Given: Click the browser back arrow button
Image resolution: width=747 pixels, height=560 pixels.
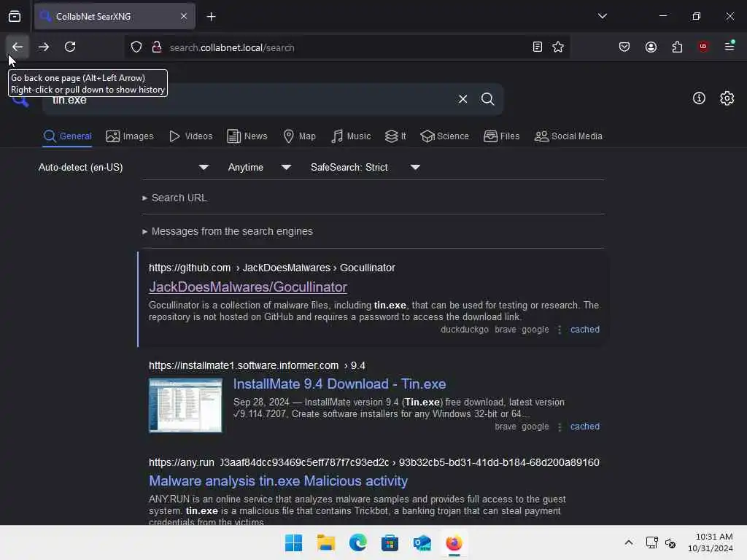Looking at the screenshot, I should pyautogui.click(x=18, y=47).
